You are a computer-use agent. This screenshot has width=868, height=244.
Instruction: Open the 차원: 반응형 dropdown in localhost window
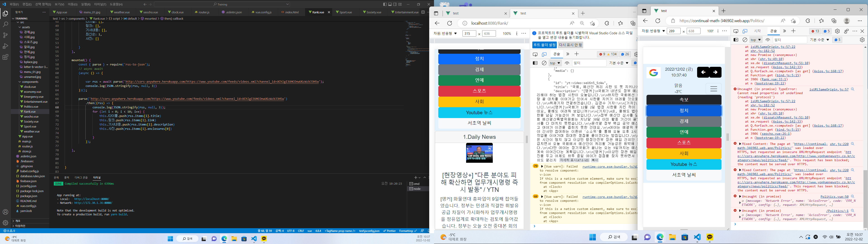445,33
